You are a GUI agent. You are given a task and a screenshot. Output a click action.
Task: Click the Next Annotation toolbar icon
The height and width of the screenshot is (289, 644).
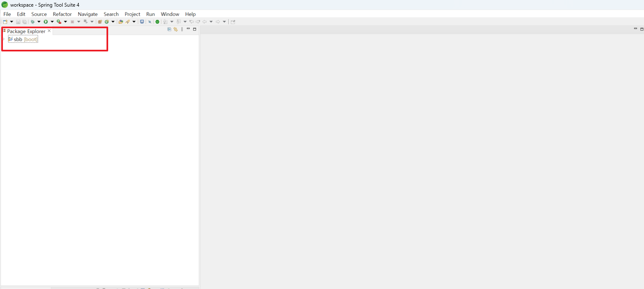point(165,22)
